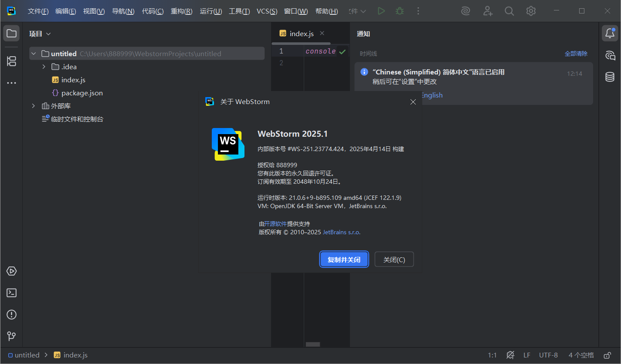Click line number 2 in editor gutter
Screen dimensions: 621x364
[281, 63]
